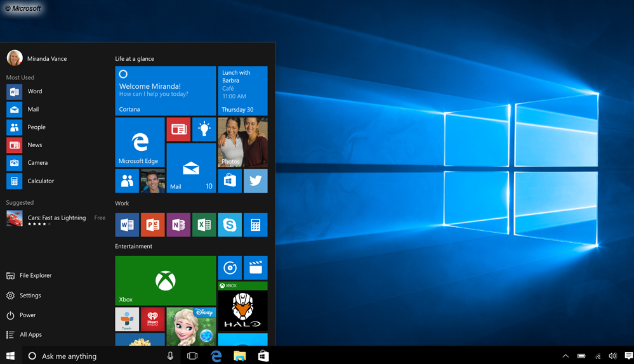Launch Microsoft Edge tile

pos(140,142)
